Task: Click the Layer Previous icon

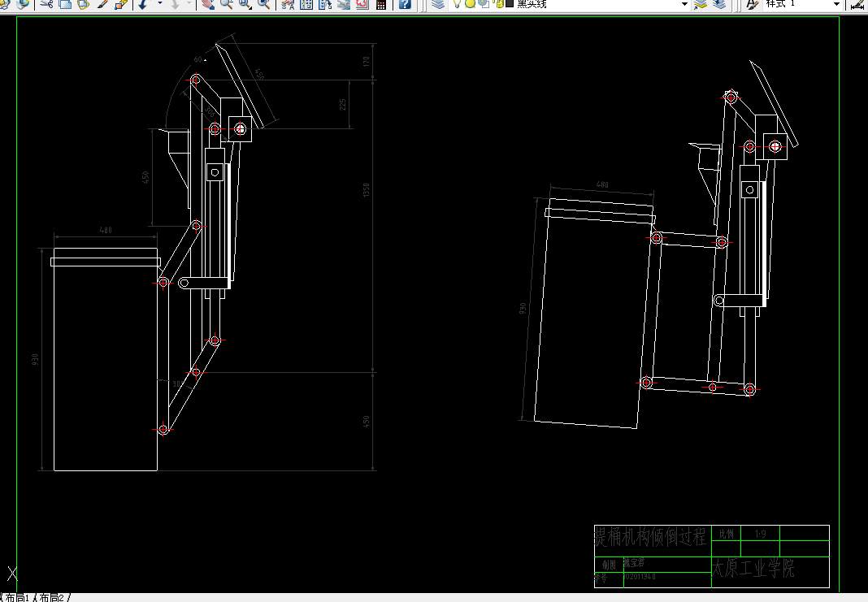Action: click(719, 4)
